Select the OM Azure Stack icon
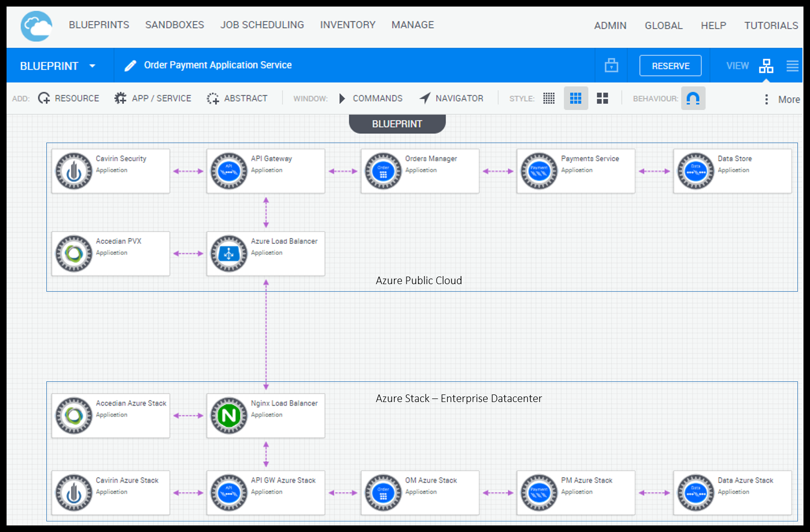The width and height of the screenshot is (810, 532). 383,493
